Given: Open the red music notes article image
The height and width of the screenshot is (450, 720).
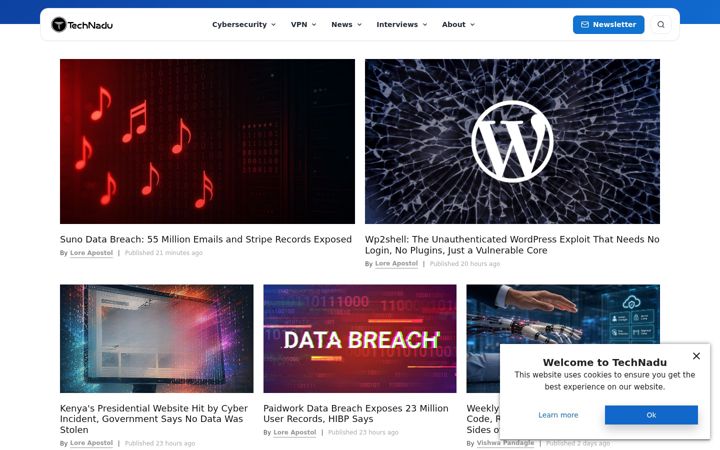Looking at the screenshot, I should coord(207,141).
